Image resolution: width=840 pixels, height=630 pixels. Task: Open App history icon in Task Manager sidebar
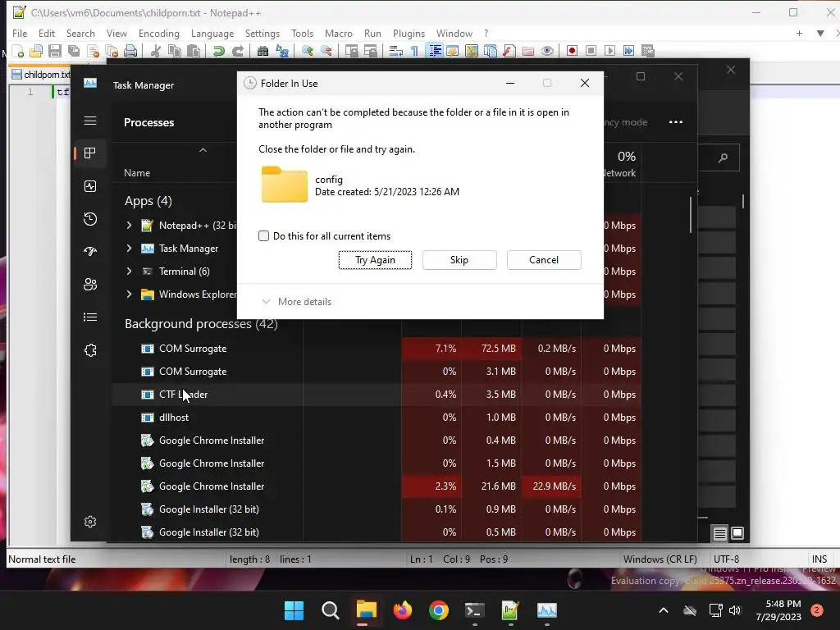[90, 218]
